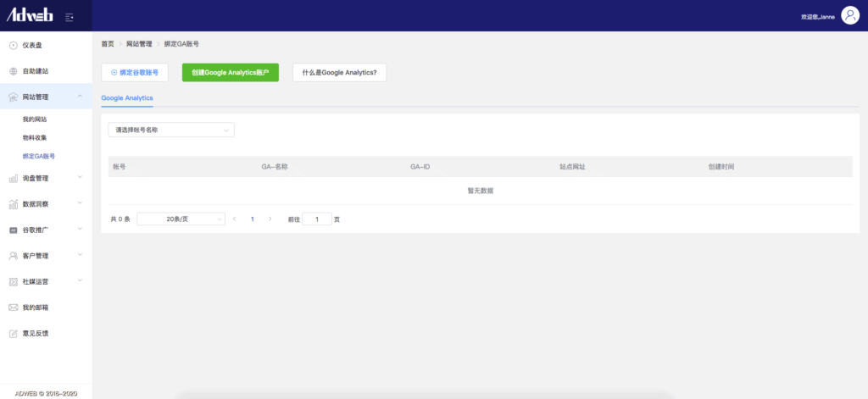Click the 前往 page number input field
The width and height of the screenshot is (868, 399).
(x=317, y=219)
